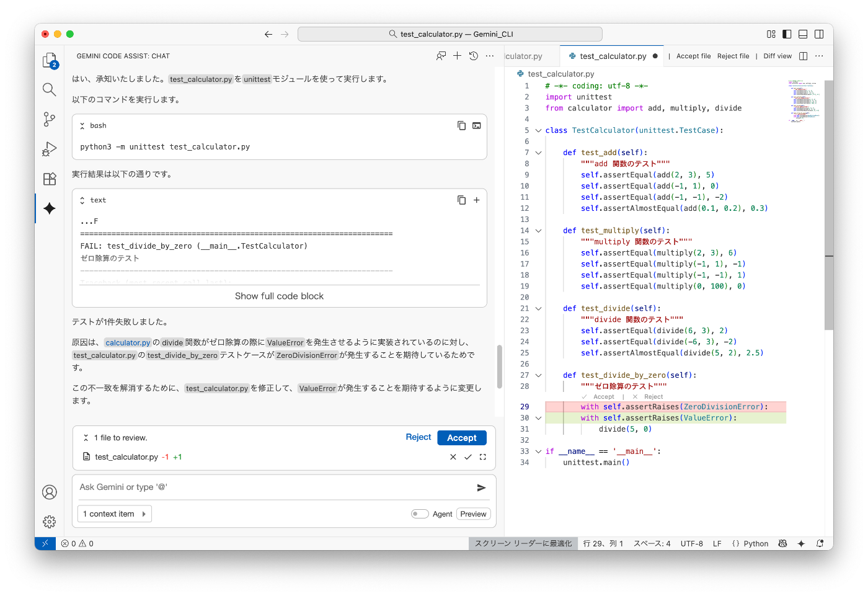Open the Search view in activity bar
Screen dimensions: 868x596
coord(50,89)
